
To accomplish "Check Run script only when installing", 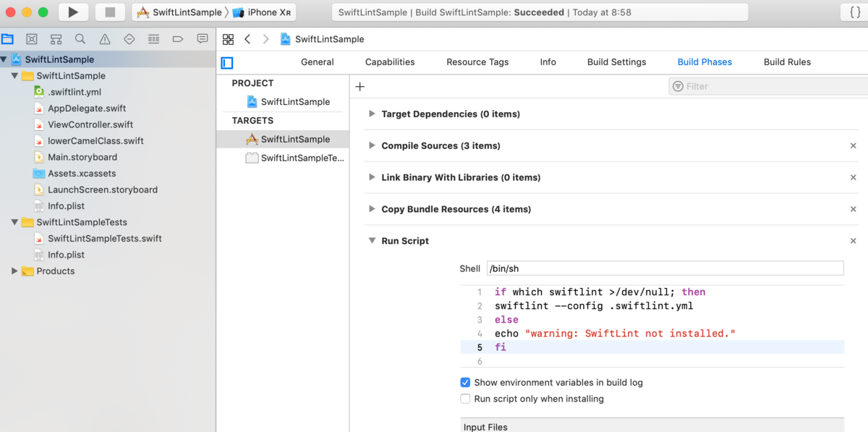I will tap(465, 399).
